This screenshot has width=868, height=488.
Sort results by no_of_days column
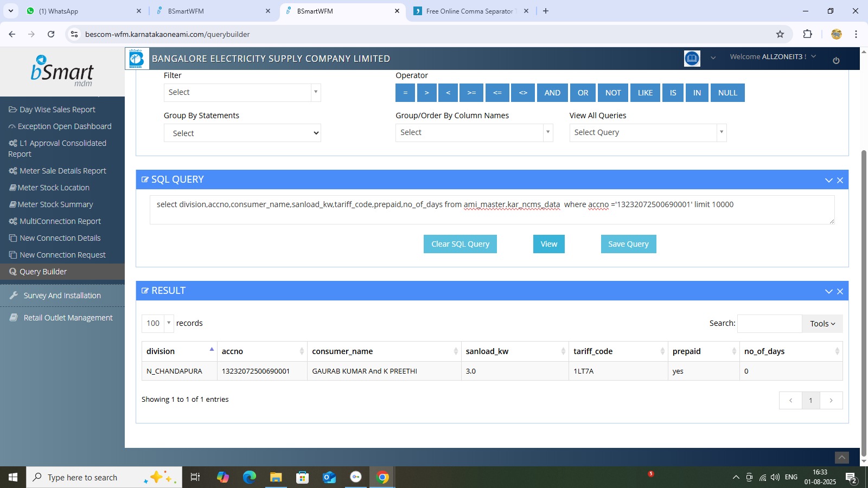[790, 351]
